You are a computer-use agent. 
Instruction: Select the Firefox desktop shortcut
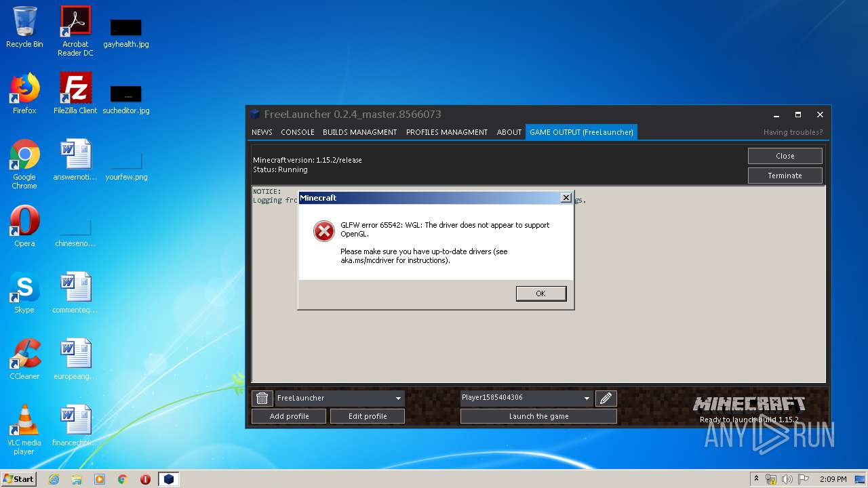(24, 94)
